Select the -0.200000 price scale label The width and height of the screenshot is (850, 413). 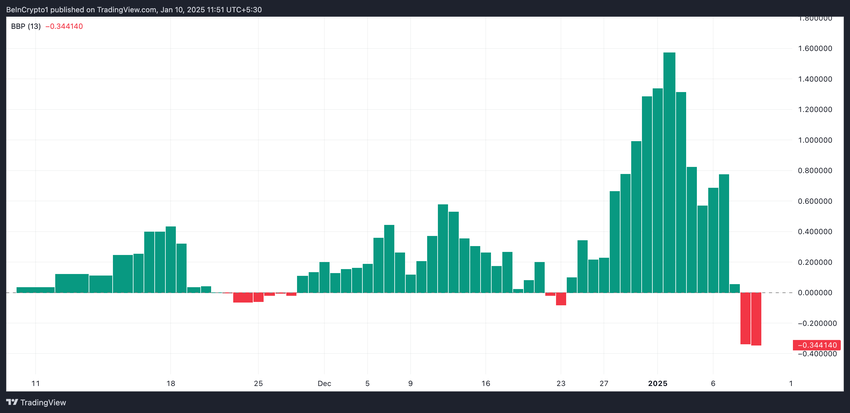[816, 324]
